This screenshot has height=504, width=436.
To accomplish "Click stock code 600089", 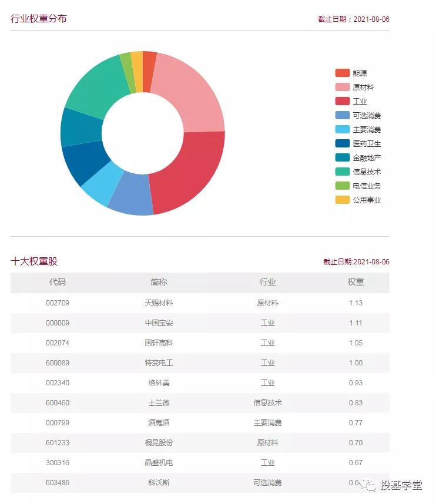I will (x=58, y=363).
